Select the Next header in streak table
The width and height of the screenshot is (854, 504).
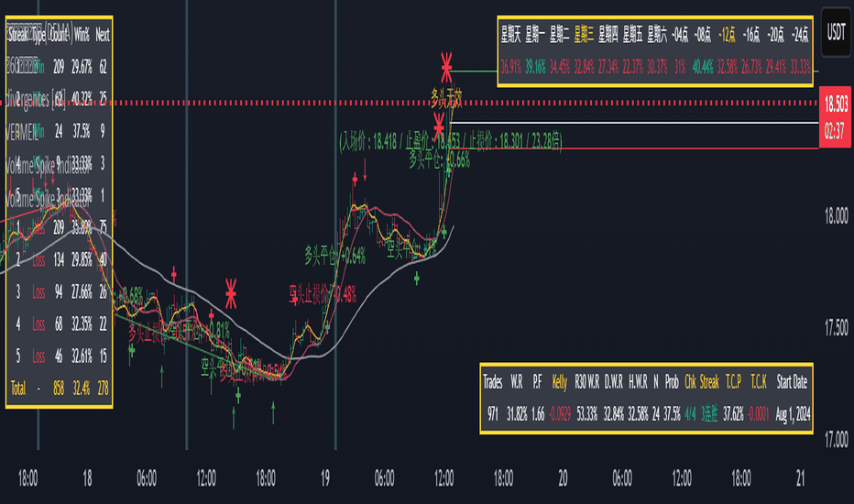[103, 35]
